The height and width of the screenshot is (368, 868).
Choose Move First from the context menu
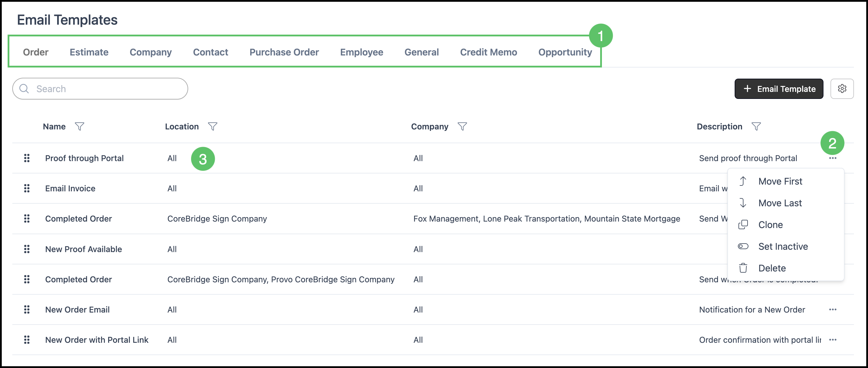coord(780,181)
